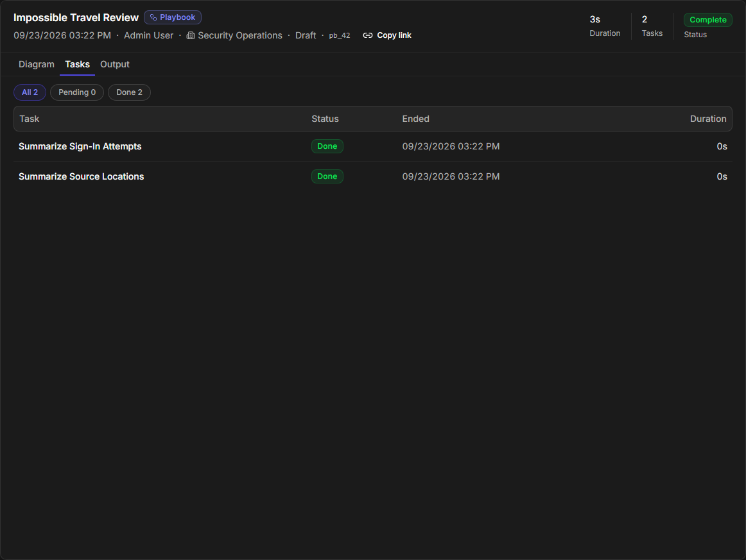Click the Copy link text
Image resolution: width=746 pixels, height=560 pixels.
pos(394,36)
